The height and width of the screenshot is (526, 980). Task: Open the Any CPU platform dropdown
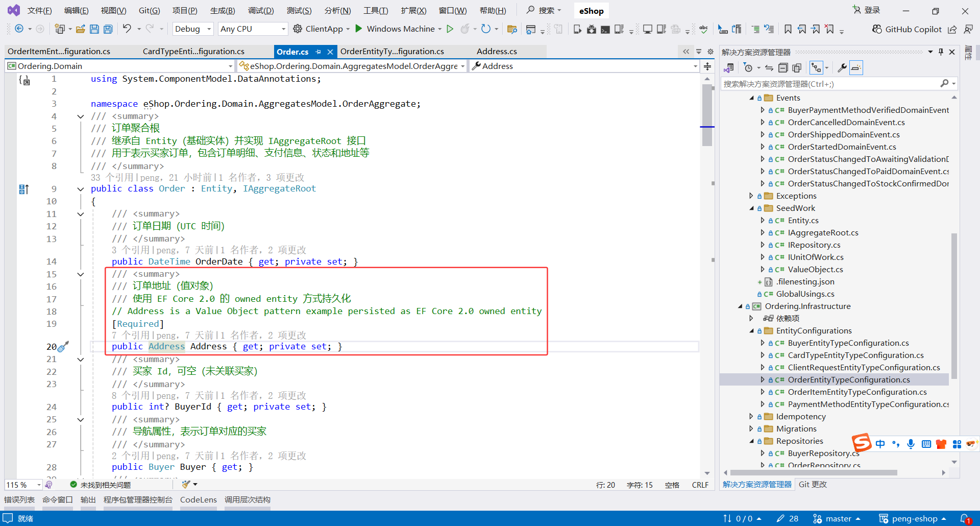[x=253, y=29]
